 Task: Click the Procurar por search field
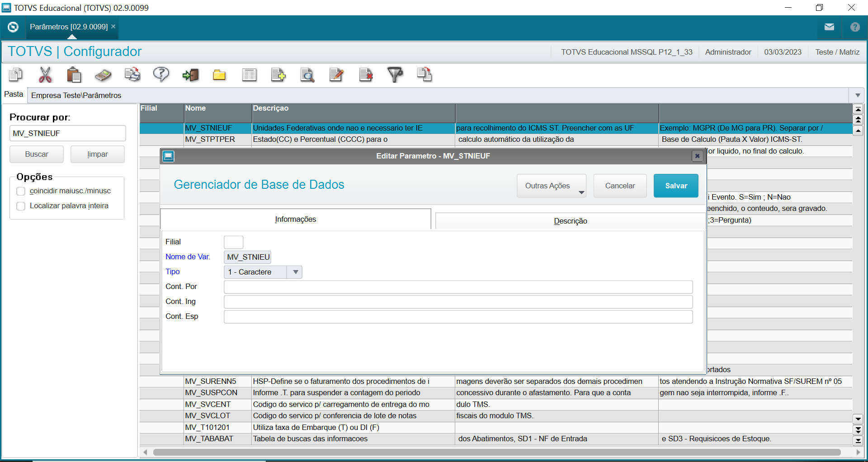pos(67,133)
